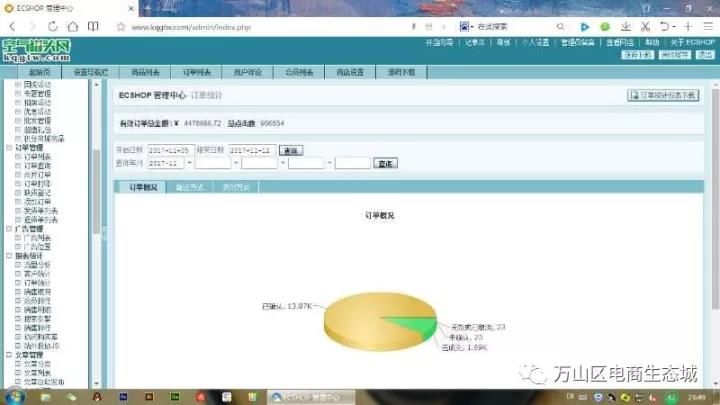Collapse the 报表统计 sidebar group

click(9, 255)
